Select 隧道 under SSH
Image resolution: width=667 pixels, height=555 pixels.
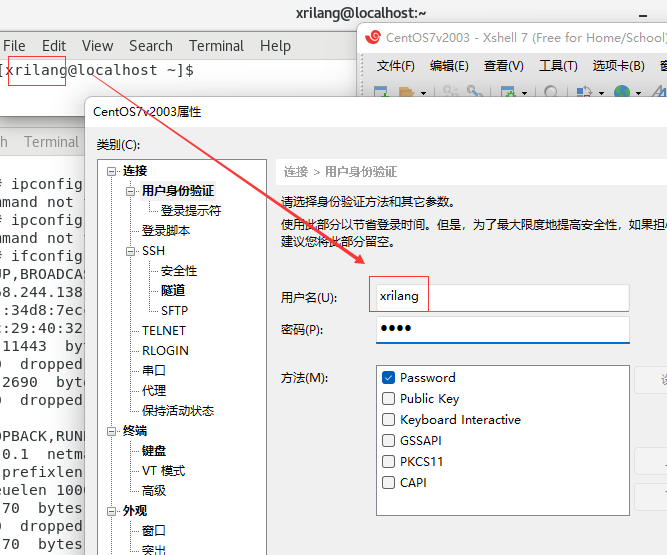(173, 290)
